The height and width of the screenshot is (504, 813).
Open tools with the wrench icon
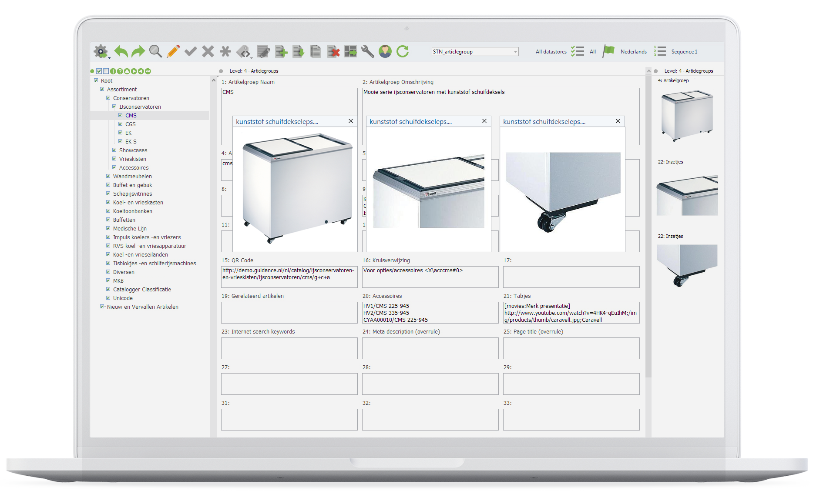368,51
